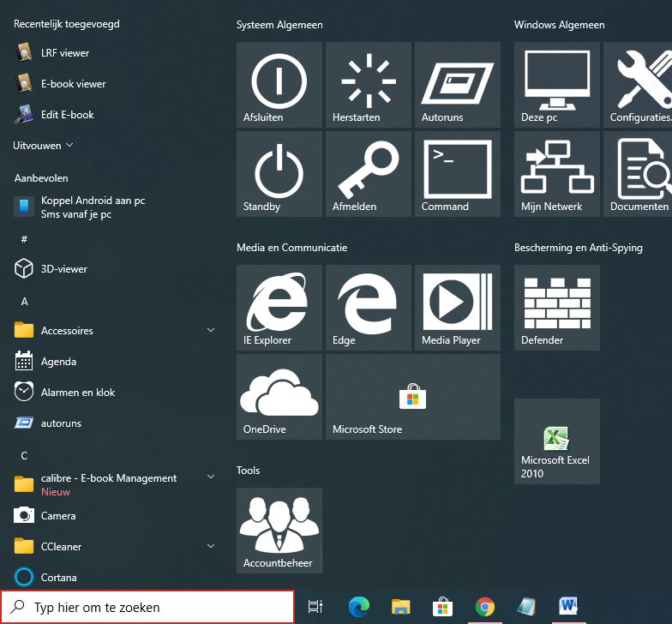Click the Media en Communicatie group title
Image resolution: width=672 pixels, height=624 pixels.
click(x=291, y=248)
